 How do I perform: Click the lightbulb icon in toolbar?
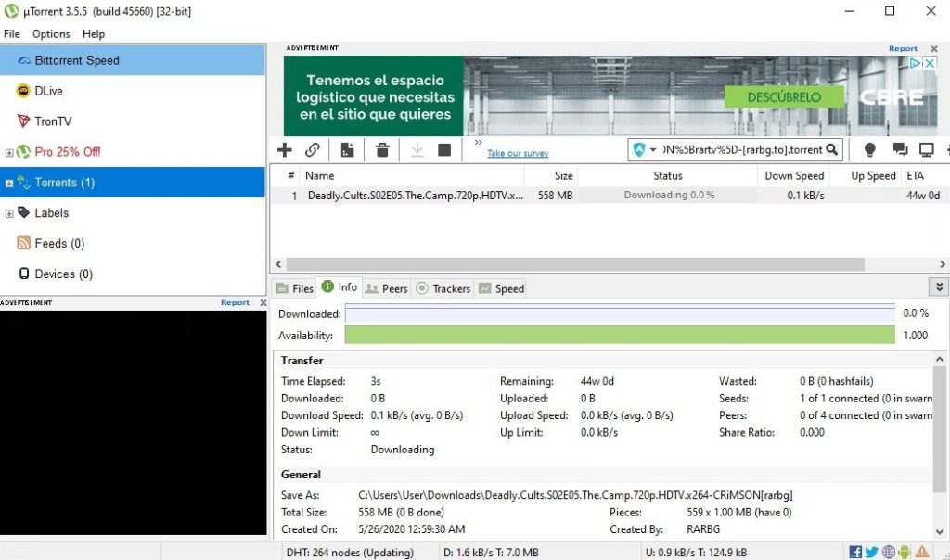[869, 149]
